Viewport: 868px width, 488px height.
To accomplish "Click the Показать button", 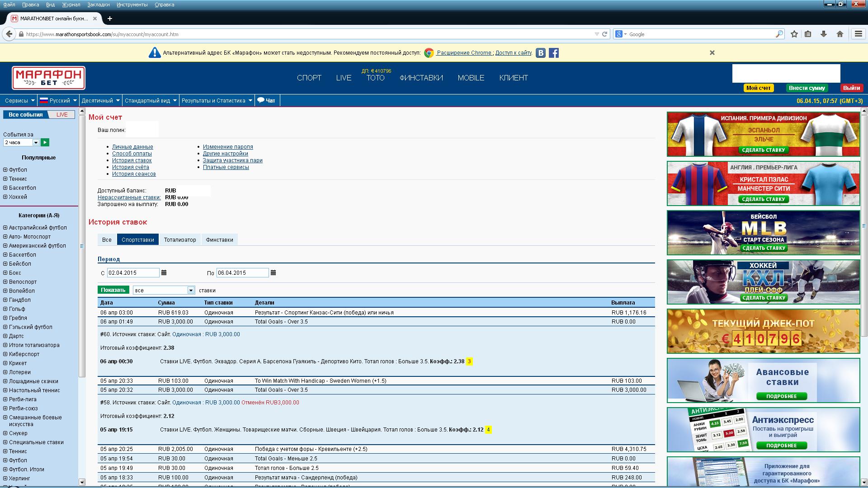I will (113, 290).
